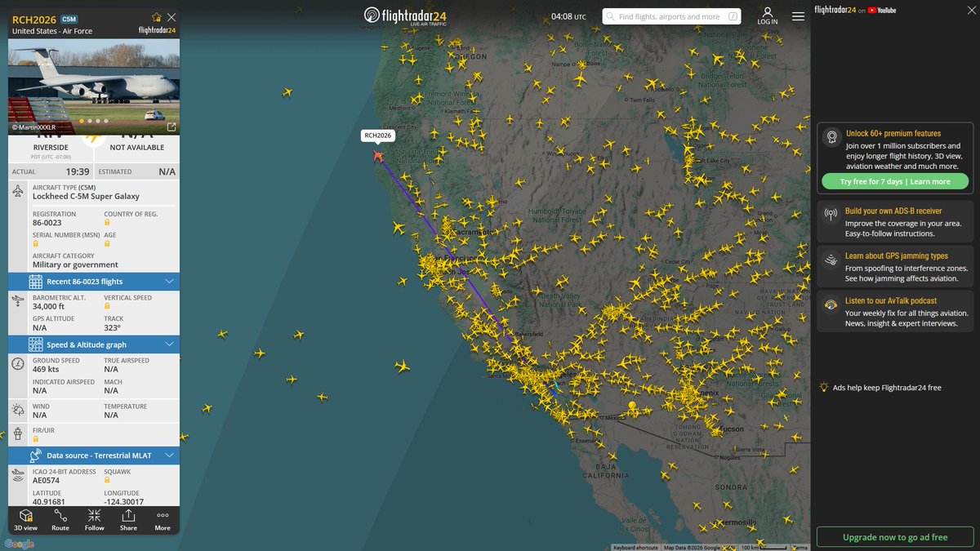Open the hamburger navigation menu
The image size is (980, 551).
pos(798,16)
